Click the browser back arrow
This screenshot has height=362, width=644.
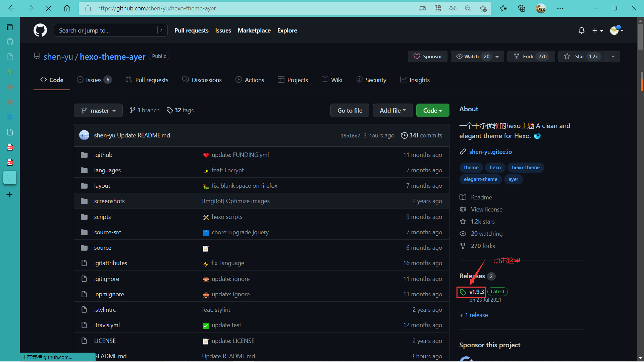pyautogui.click(x=12, y=8)
